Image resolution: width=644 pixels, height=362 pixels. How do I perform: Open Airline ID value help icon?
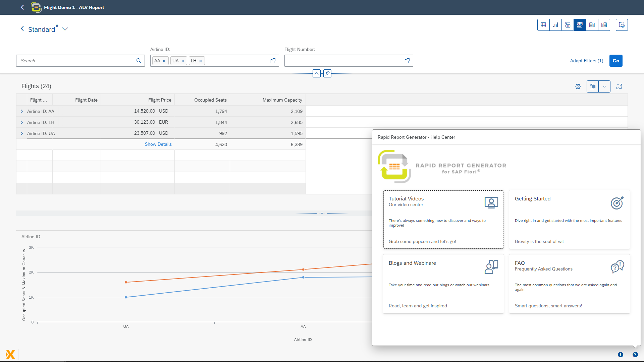[273, 61]
